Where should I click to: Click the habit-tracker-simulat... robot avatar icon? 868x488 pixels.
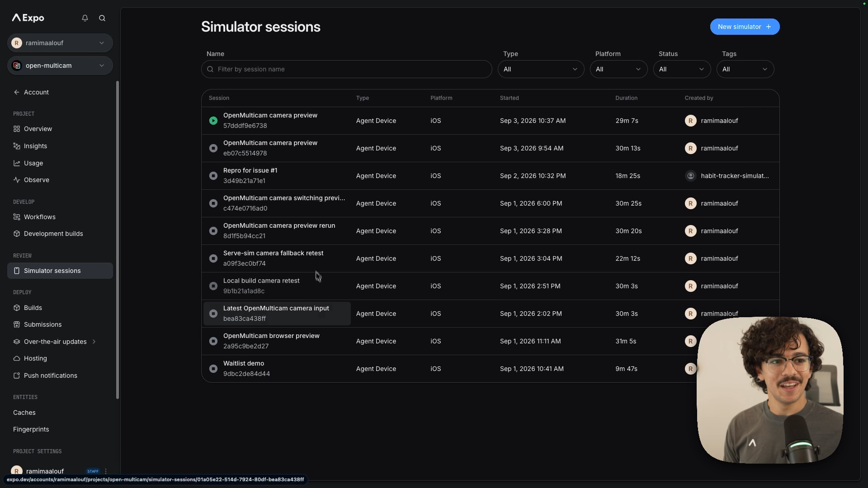[690, 176]
